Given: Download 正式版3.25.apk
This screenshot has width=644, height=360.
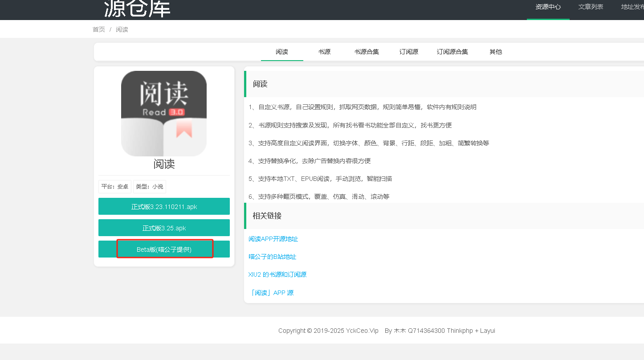Looking at the screenshot, I should (x=164, y=228).
